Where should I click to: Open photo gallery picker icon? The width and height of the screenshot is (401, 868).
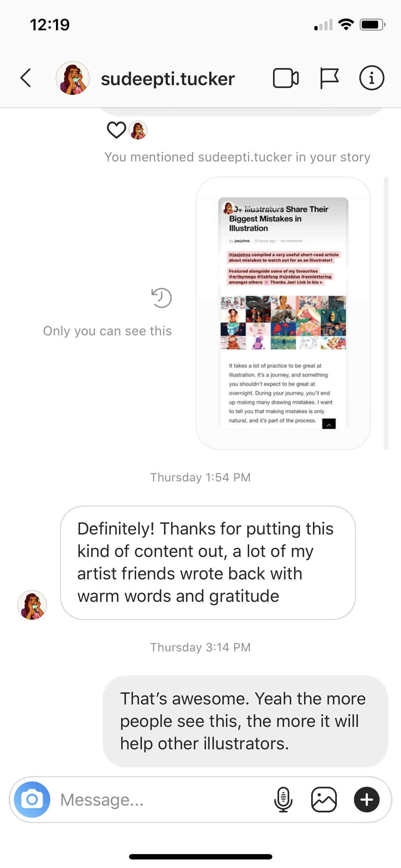pyautogui.click(x=324, y=800)
